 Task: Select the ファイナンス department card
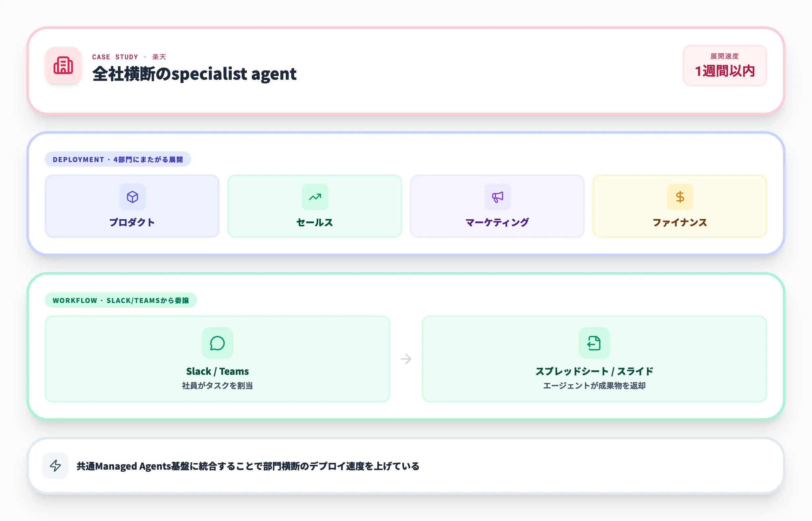coord(679,206)
